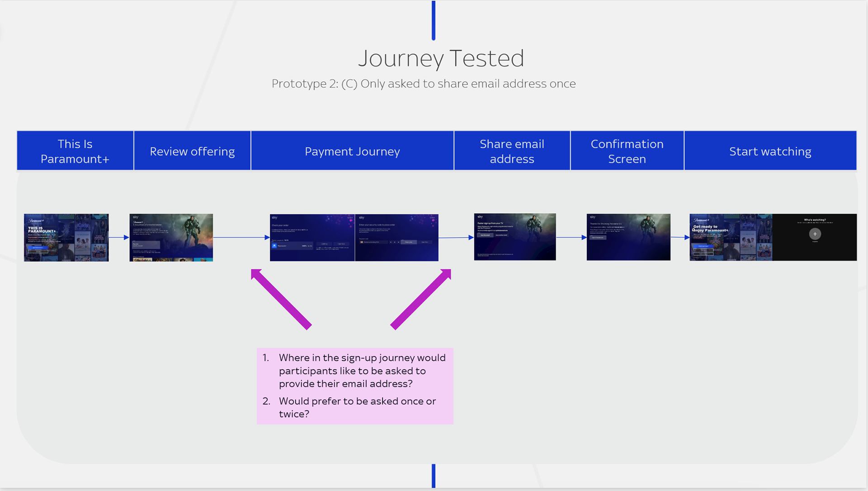Open the Review offering screen thumbnail

pyautogui.click(x=171, y=238)
